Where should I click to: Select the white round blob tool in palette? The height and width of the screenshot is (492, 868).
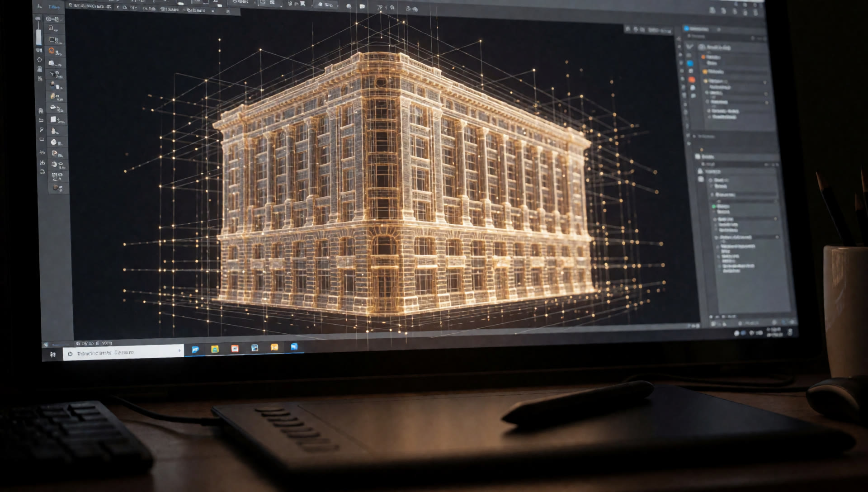pyautogui.click(x=54, y=142)
